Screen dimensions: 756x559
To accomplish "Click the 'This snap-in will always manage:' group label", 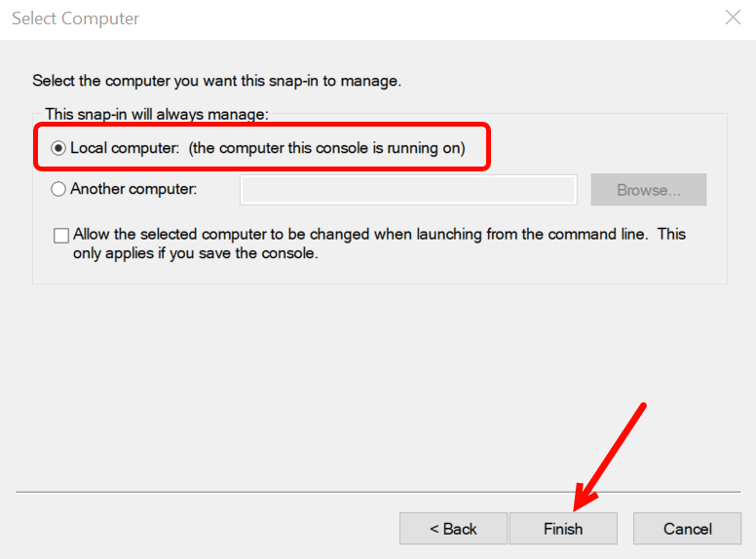I will (x=157, y=114).
